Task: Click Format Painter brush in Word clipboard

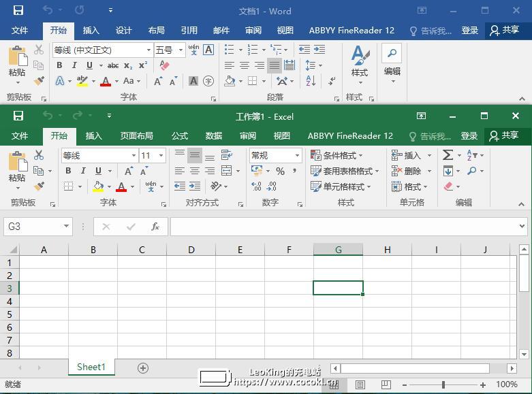Action: click(39, 81)
